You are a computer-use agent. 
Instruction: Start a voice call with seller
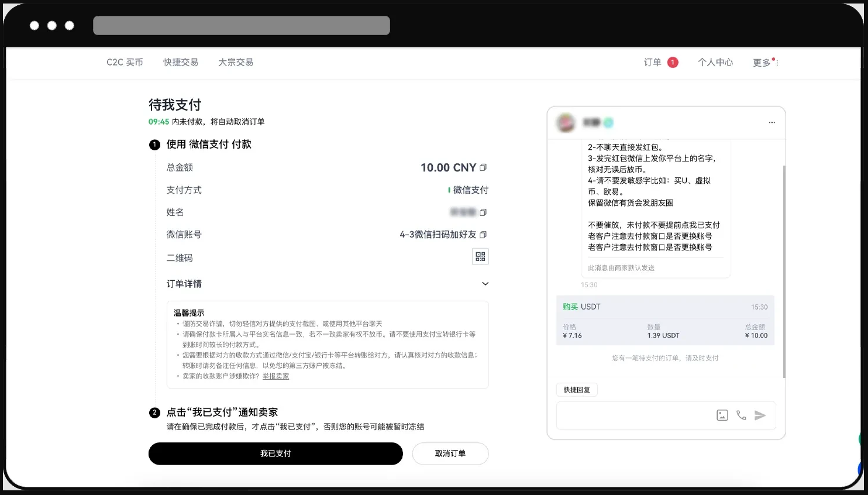pos(741,415)
